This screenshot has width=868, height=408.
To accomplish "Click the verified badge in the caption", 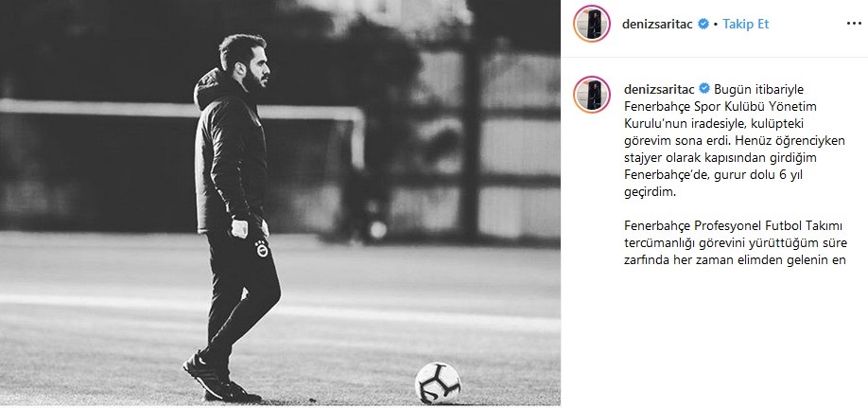I will 704,89.
